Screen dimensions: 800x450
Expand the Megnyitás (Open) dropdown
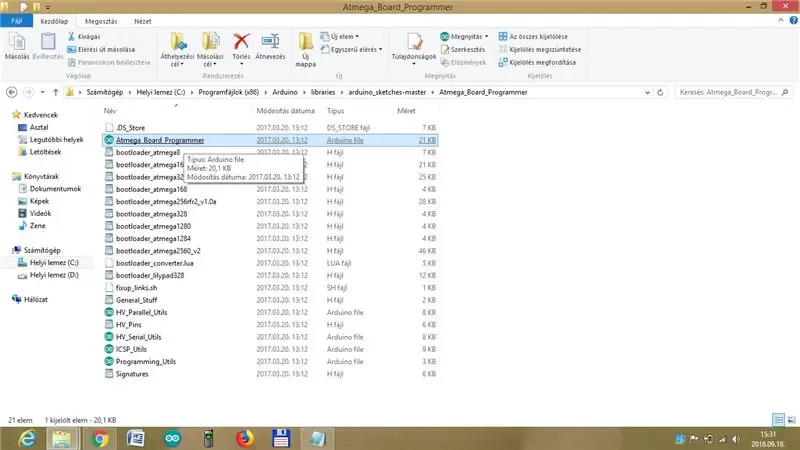[x=487, y=37]
